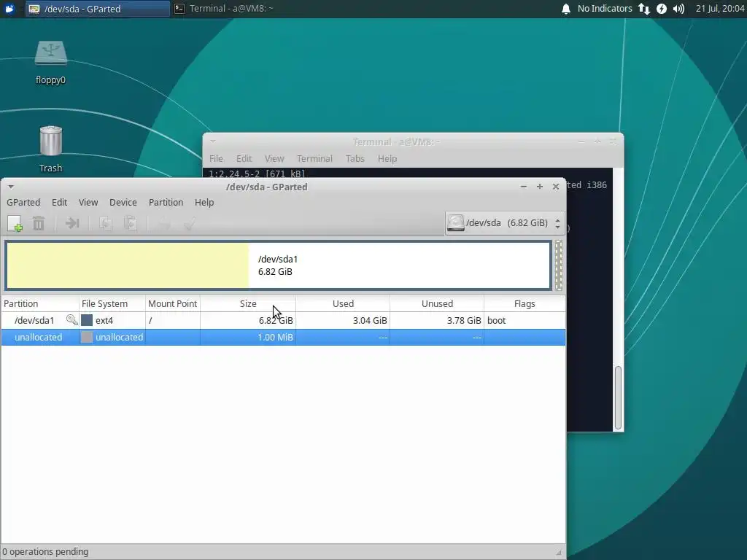The height and width of the screenshot is (560, 747).
Task: Click the power manager lightning icon
Action: click(661, 9)
